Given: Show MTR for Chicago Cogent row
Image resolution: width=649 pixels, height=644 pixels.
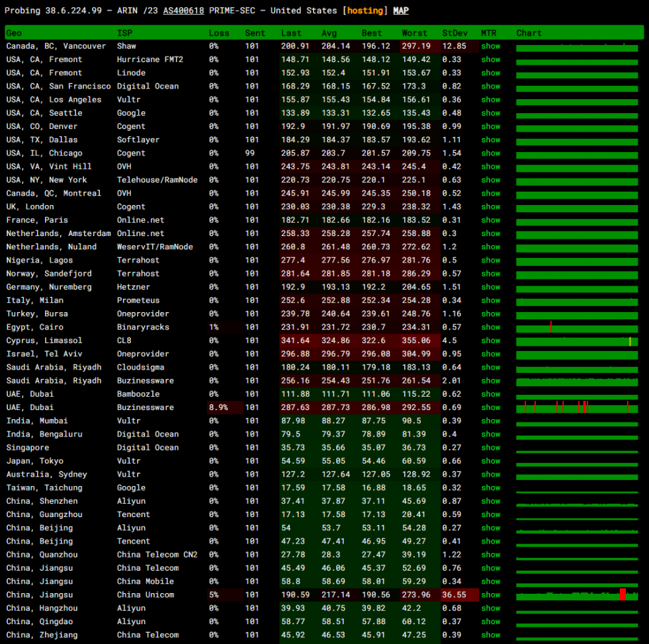Looking at the screenshot, I should point(490,153).
